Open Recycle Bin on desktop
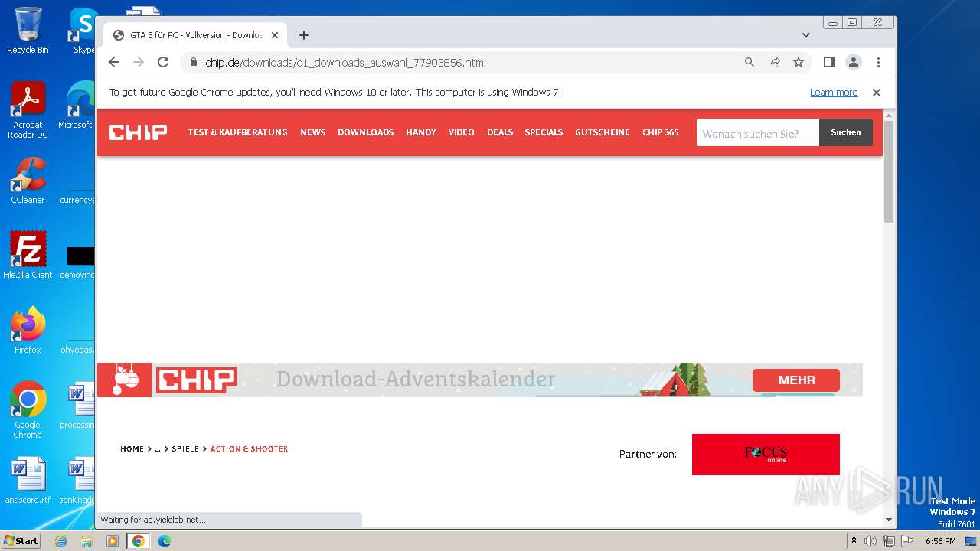Screen dimensions: 980x551 28,31
